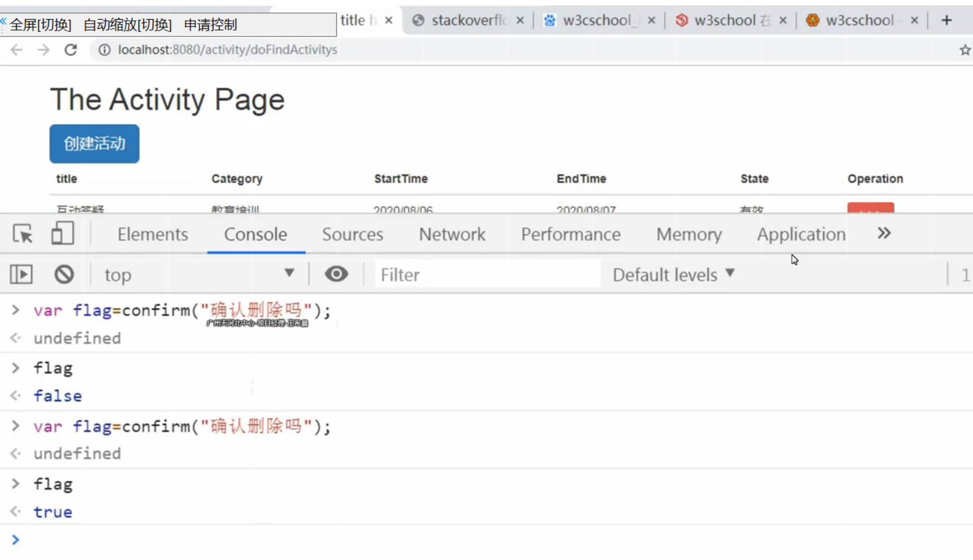Click the browser back arrow

click(x=16, y=50)
